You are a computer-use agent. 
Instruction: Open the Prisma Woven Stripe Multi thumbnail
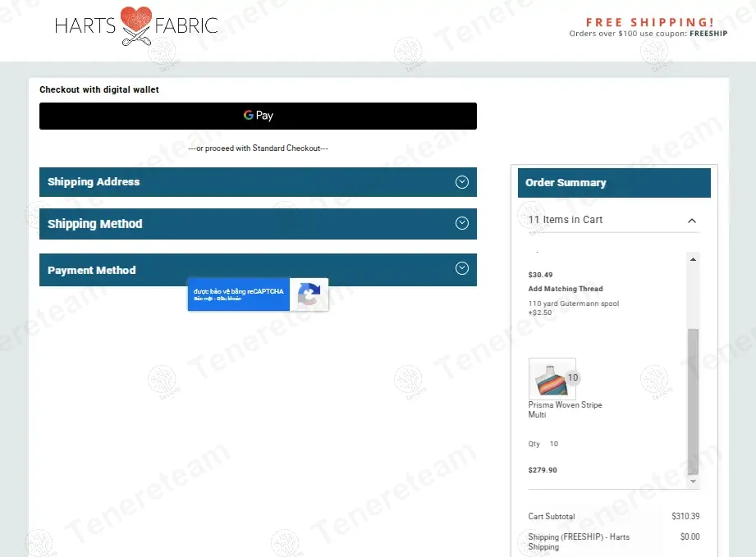(x=552, y=378)
